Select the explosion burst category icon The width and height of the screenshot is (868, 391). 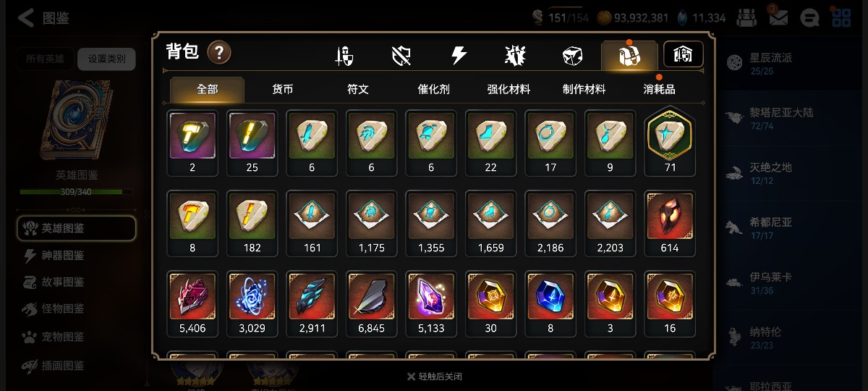click(x=515, y=56)
